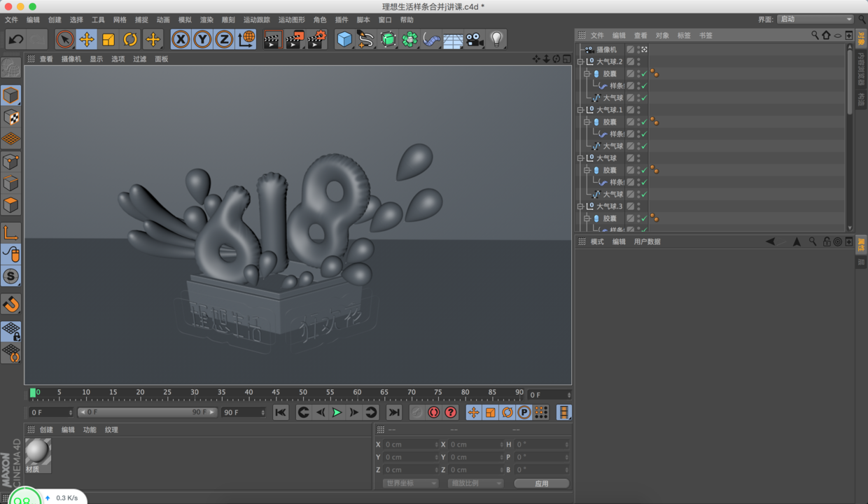Open the 渲染 menu

(206, 20)
